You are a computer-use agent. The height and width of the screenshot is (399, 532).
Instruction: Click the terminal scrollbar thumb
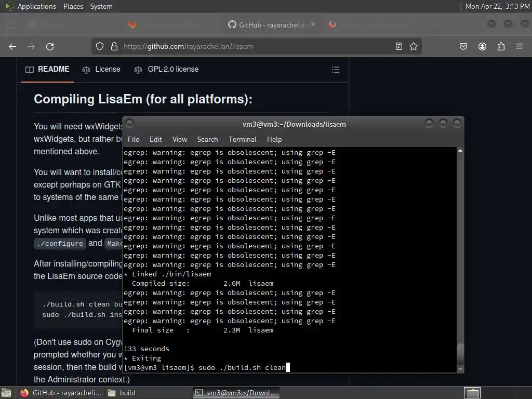click(x=460, y=354)
